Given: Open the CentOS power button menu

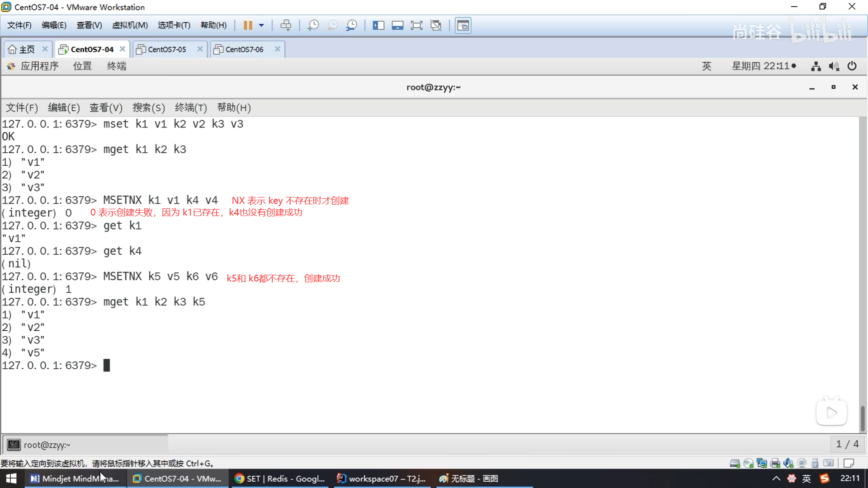Looking at the screenshot, I should point(852,66).
